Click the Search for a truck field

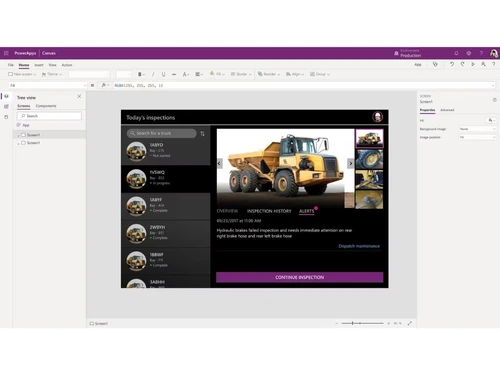(161, 133)
